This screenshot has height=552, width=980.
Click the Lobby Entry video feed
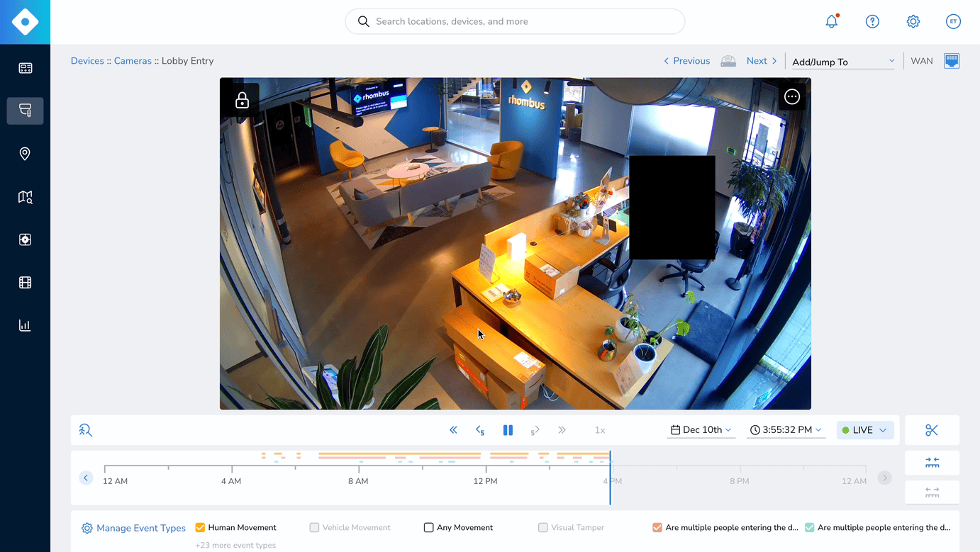(x=516, y=243)
